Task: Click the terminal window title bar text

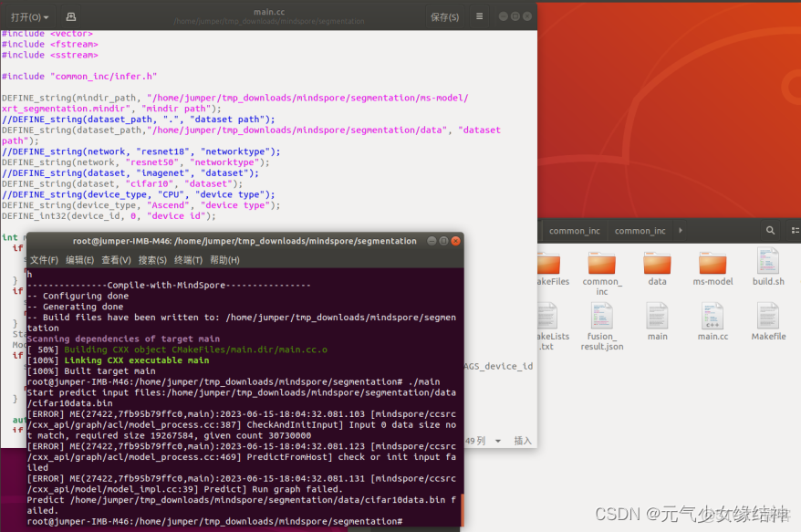Action: [244, 241]
